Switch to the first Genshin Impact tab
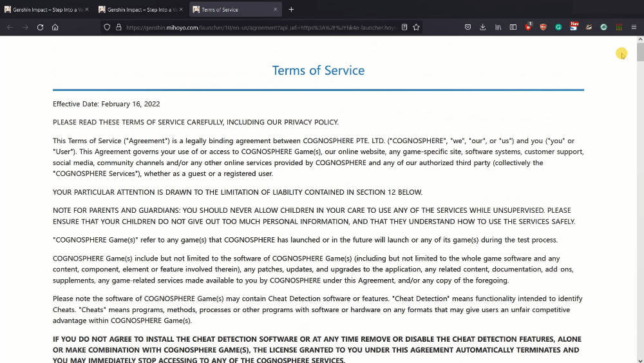 (x=44, y=10)
